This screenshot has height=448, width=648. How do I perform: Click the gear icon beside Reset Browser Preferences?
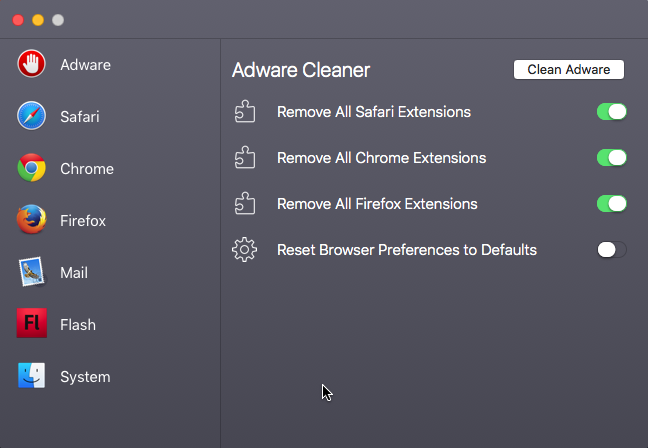(x=245, y=250)
